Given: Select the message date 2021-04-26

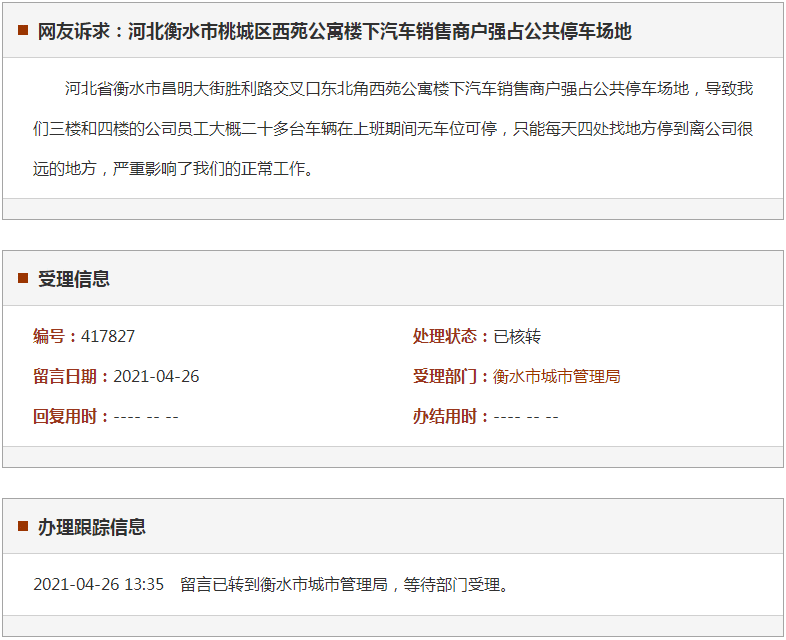Looking at the screenshot, I should 156,376.
